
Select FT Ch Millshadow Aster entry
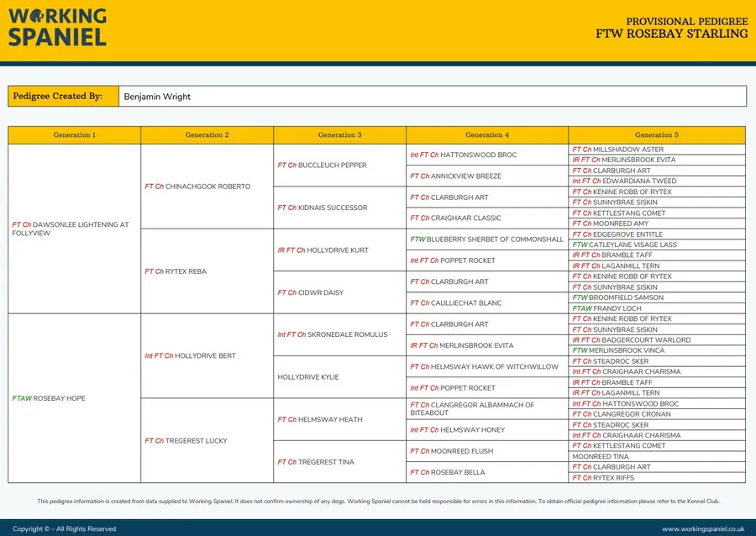pyautogui.click(x=617, y=150)
